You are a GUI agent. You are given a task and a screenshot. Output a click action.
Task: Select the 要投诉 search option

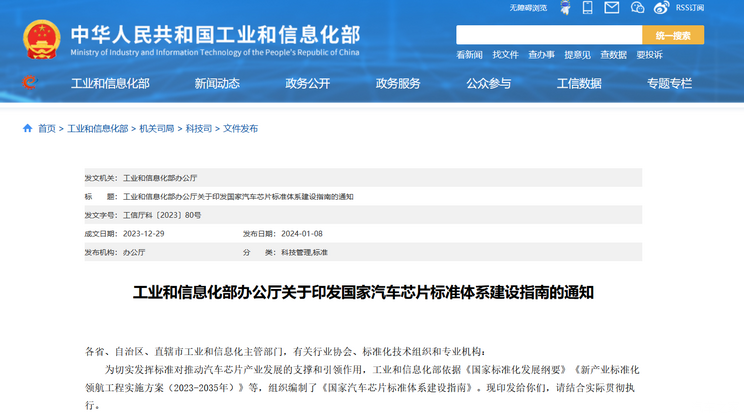tap(649, 55)
